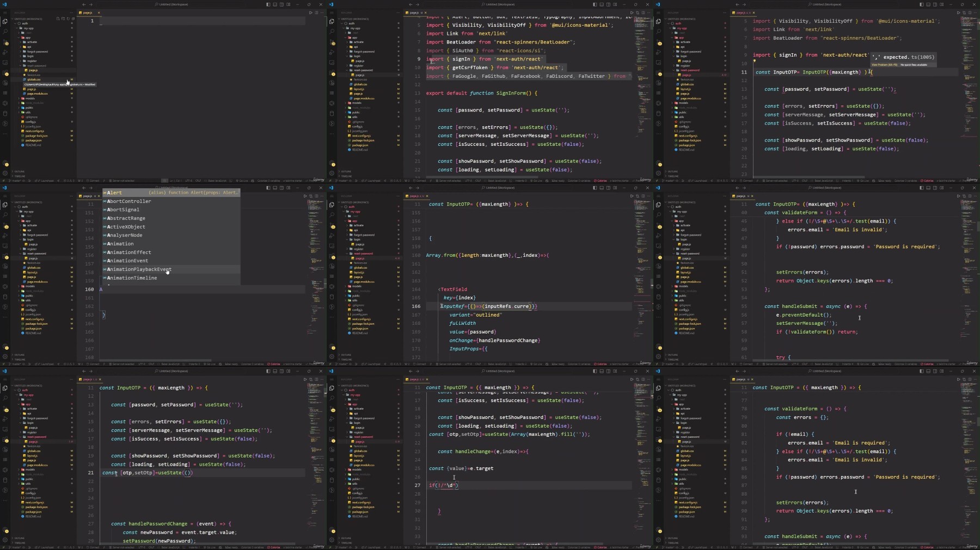The width and height of the screenshot is (980, 550).
Task: Collapse all folders in empty page.js window Explorer
Action: click(x=73, y=18)
